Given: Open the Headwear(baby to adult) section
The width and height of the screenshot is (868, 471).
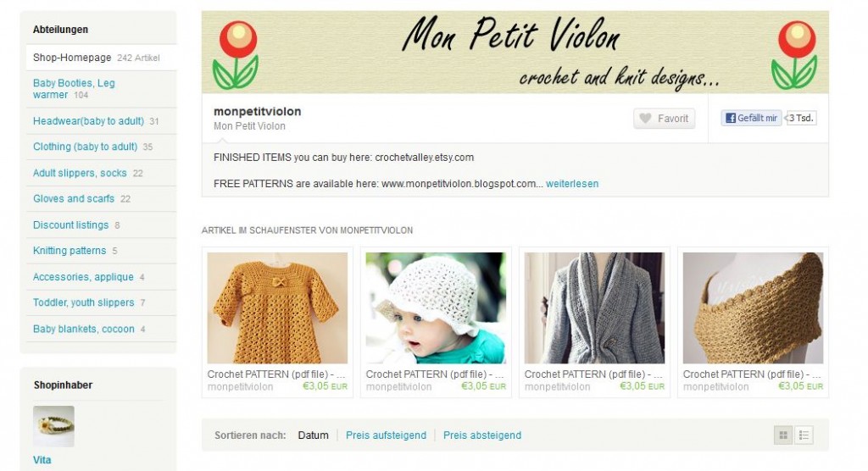Looking at the screenshot, I should click(88, 121).
